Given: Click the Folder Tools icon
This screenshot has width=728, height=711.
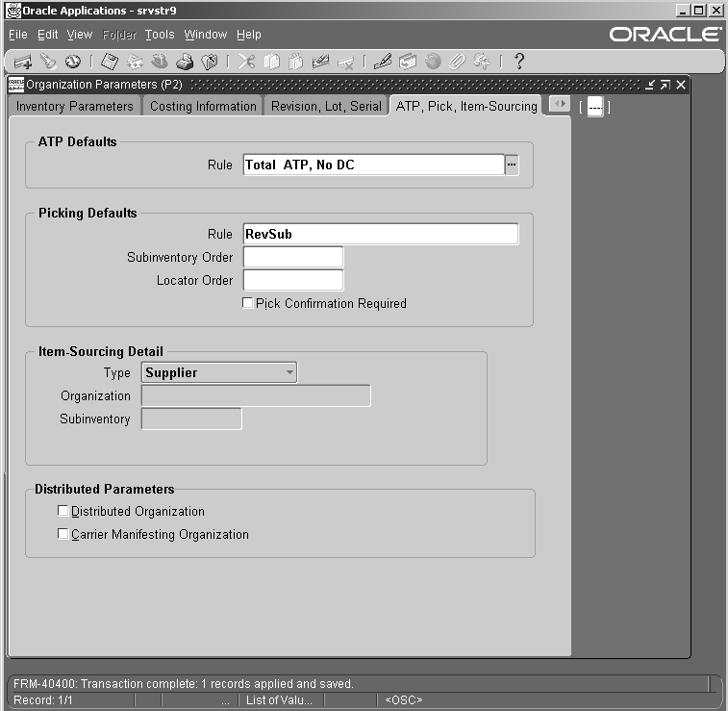Looking at the screenshot, I should click(482, 62).
